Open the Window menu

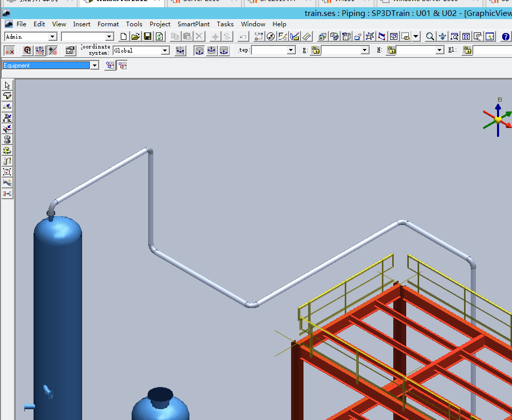click(x=253, y=24)
